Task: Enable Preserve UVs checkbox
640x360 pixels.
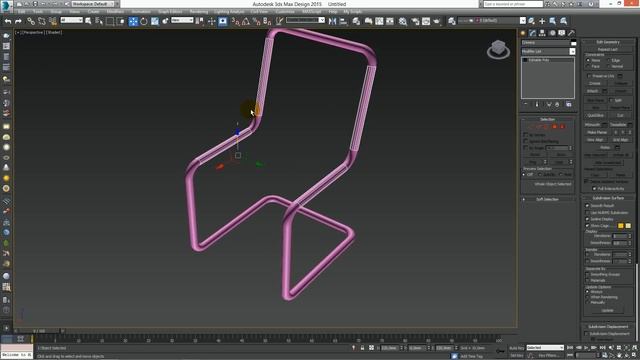Action: 589,76
